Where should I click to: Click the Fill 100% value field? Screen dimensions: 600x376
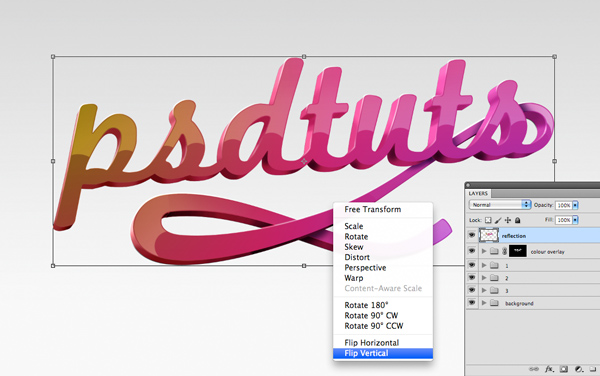[x=564, y=220]
